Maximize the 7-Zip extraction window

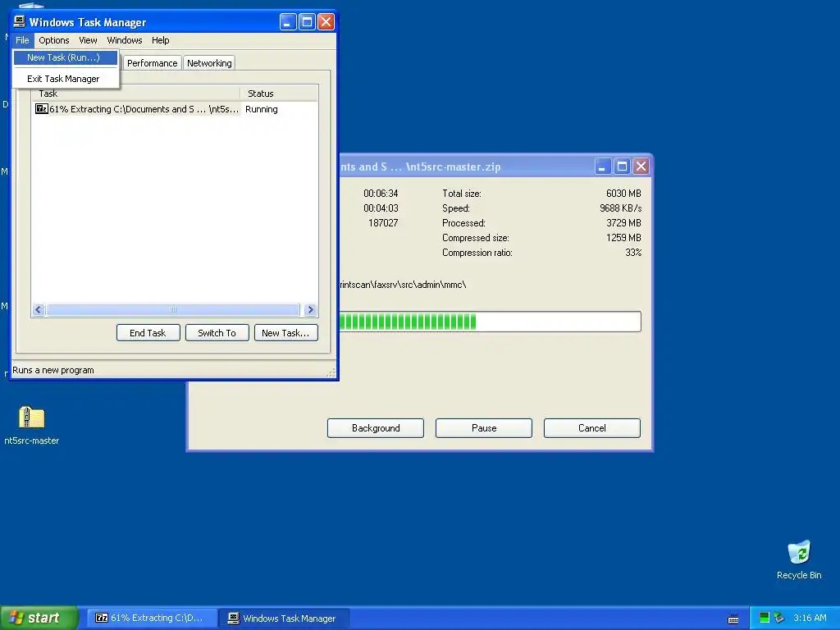click(x=622, y=167)
